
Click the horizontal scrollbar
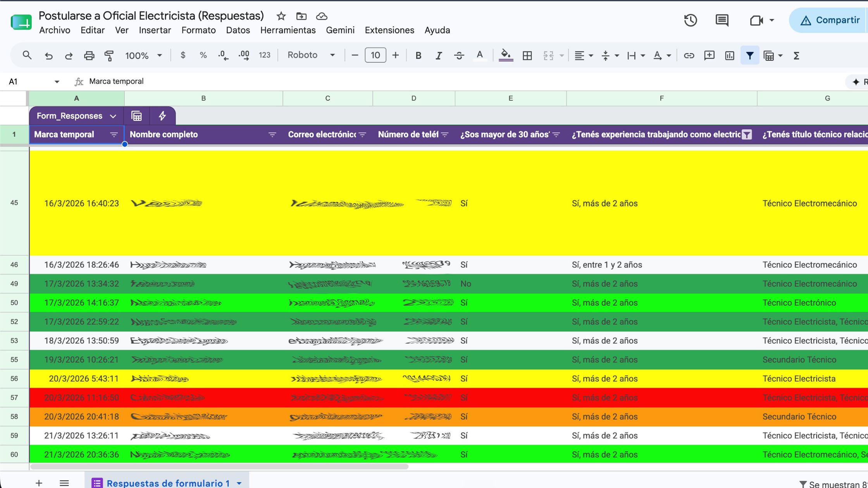(219, 467)
